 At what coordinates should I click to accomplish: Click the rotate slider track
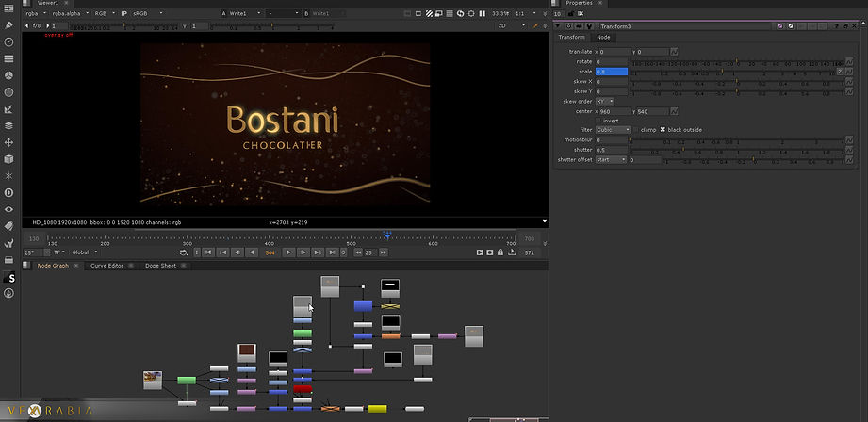coord(737,62)
